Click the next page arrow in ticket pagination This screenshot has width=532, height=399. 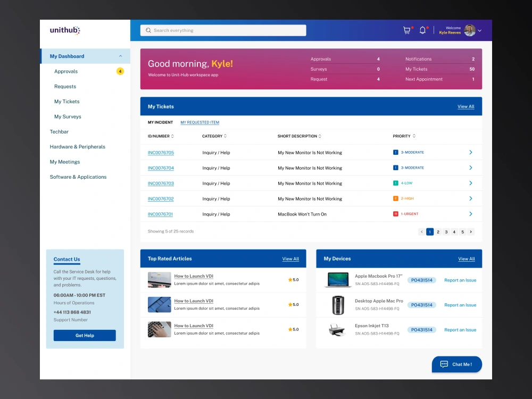[x=471, y=231]
